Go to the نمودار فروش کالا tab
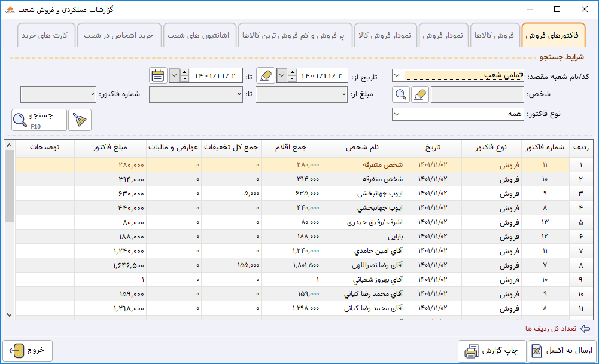 385,35
